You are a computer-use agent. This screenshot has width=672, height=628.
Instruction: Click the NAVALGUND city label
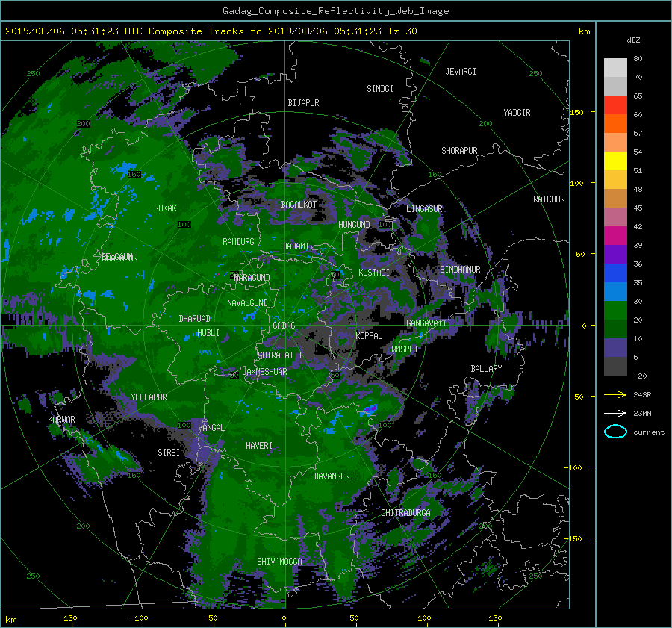click(247, 303)
